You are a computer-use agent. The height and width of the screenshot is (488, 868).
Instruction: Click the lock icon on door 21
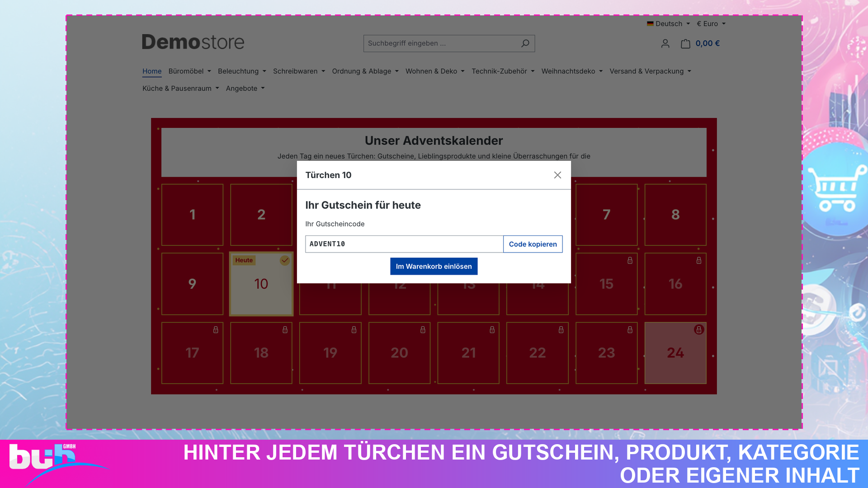tap(492, 330)
